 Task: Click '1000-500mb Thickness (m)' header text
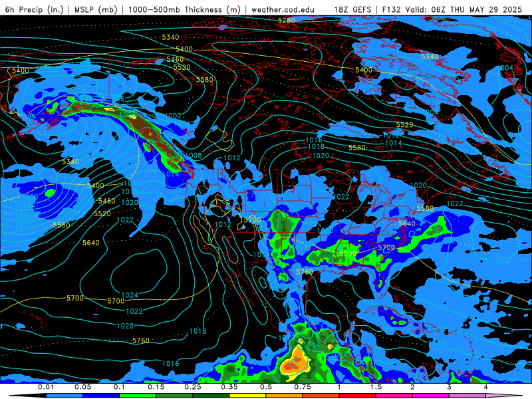click(x=184, y=9)
